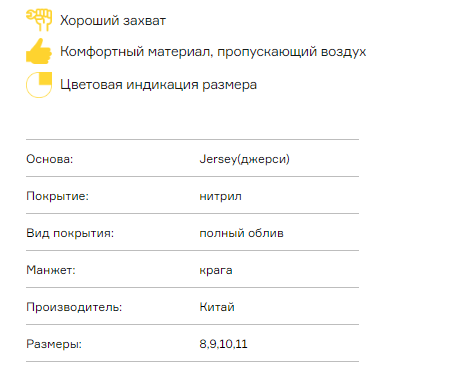Click 'Комфортный материал, пропускающий воздух' text

213,52
